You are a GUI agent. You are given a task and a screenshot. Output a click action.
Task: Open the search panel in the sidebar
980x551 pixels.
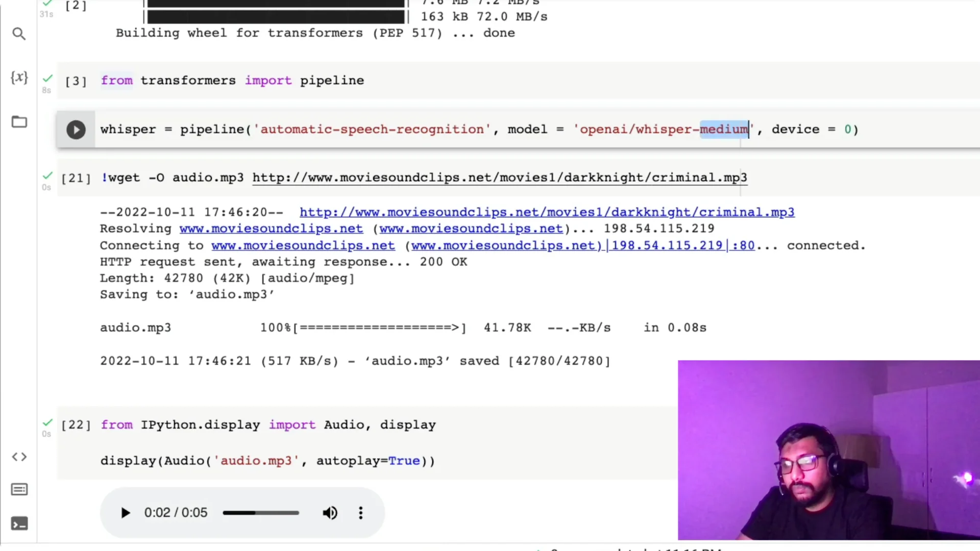tap(19, 34)
